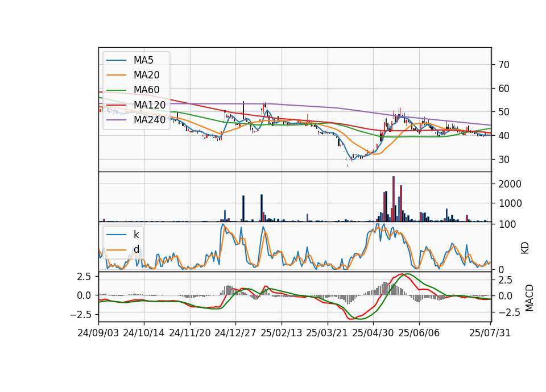
Task: Click the 25/06/06 date tick label
Action: [x=419, y=333]
